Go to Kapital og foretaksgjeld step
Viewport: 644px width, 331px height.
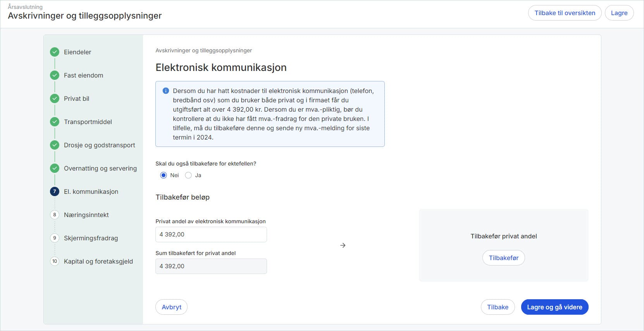(98, 261)
